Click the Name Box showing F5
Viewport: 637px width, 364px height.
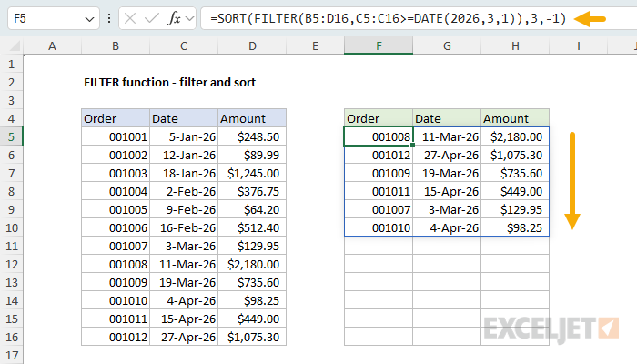pos(53,18)
